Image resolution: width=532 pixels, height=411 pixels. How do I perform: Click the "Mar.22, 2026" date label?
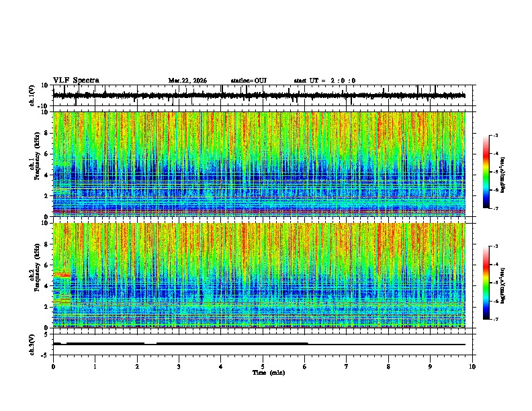187,81
